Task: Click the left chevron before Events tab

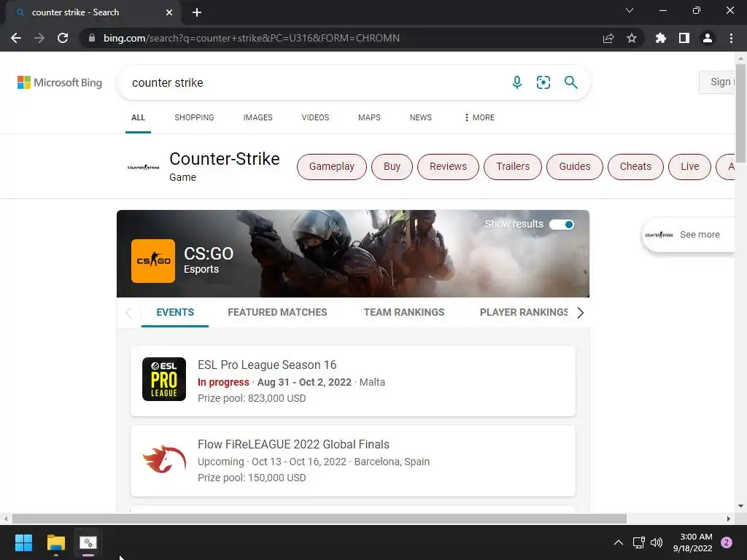Action: pyautogui.click(x=128, y=312)
